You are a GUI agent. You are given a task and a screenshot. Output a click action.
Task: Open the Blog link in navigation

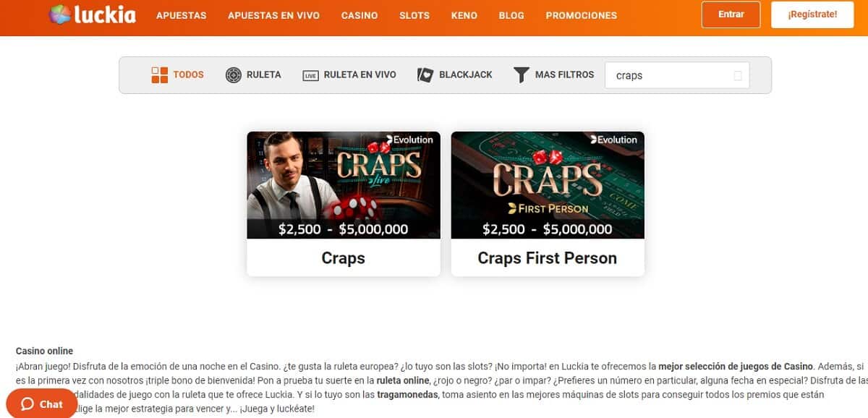pos(511,15)
